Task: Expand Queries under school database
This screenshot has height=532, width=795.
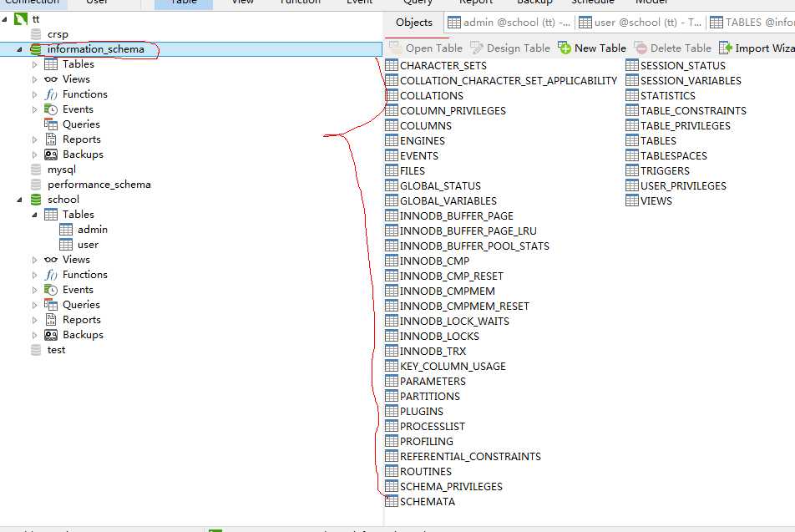Action: coord(34,305)
